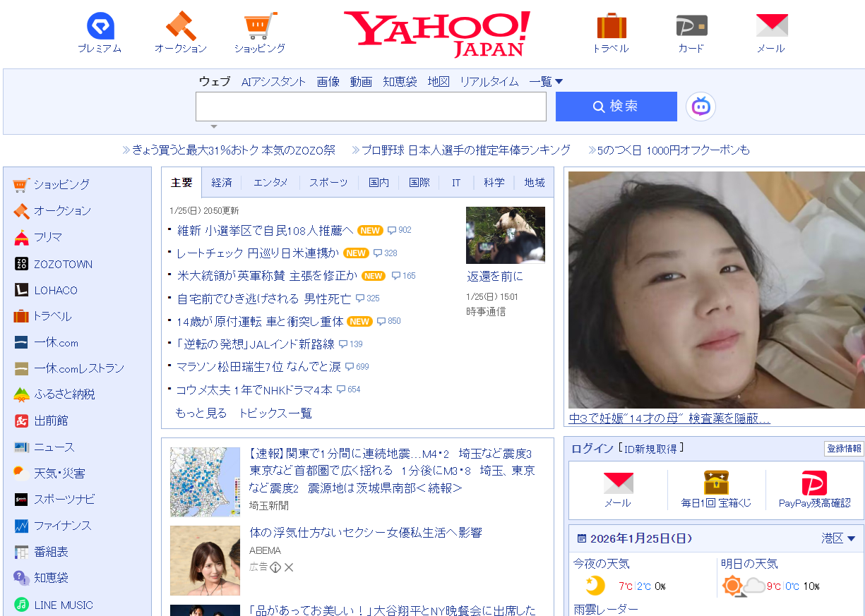Open the Premium (プレミアム) icon

click(x=100, y=27)
